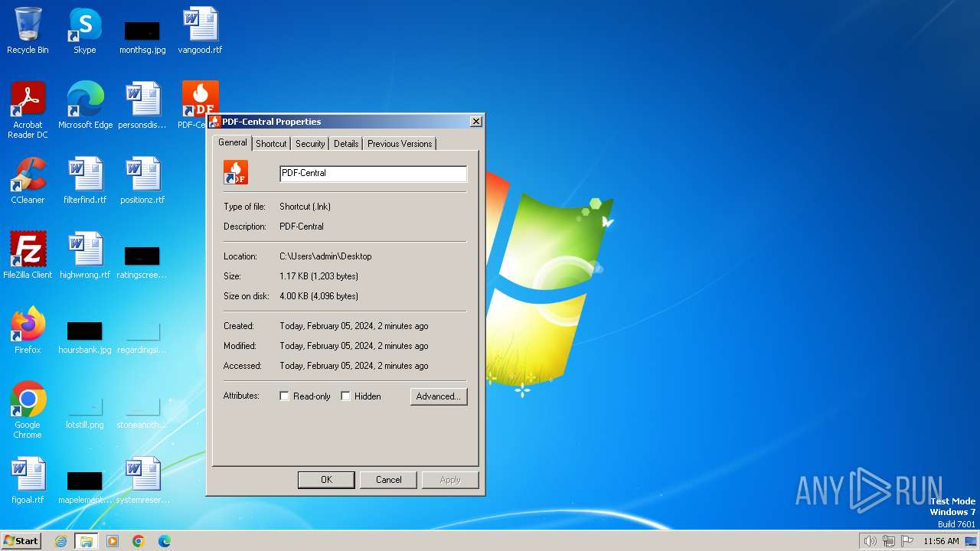
Task: Open the Security tab
Action: [x=310, y=144]
